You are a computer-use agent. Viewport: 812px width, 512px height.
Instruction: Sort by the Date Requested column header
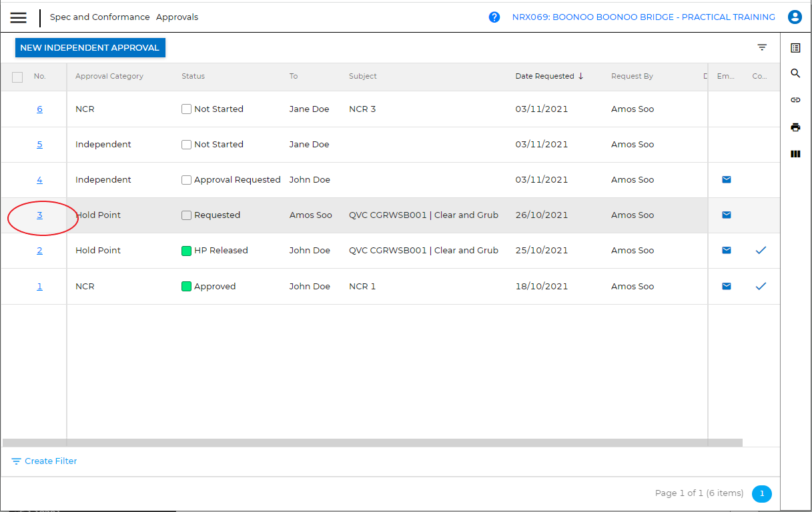click(x=544, y=76)
